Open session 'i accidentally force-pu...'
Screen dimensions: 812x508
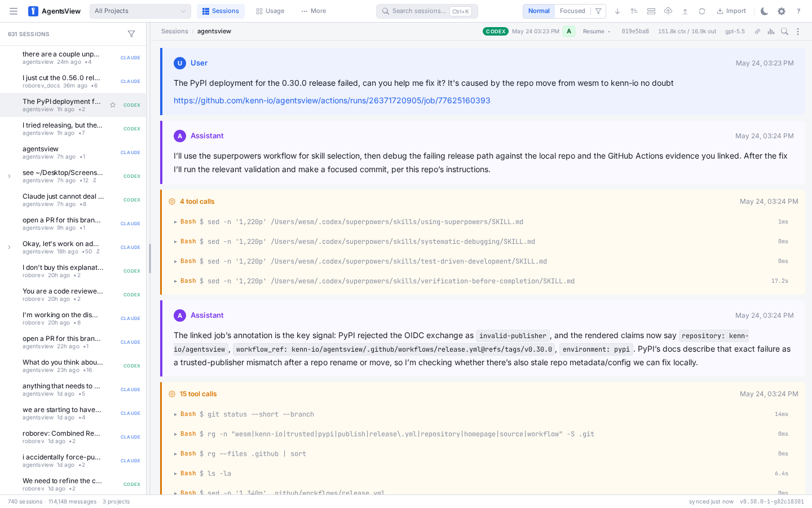click(73, 461)
